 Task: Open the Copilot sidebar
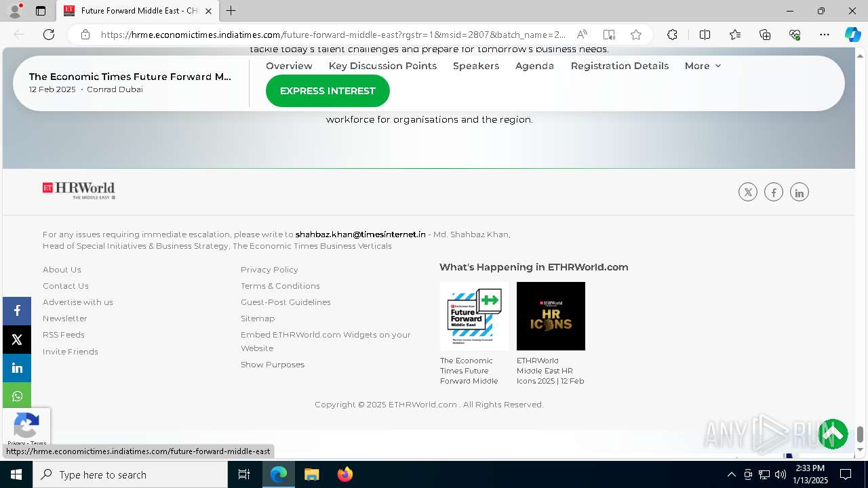(852, 35)
